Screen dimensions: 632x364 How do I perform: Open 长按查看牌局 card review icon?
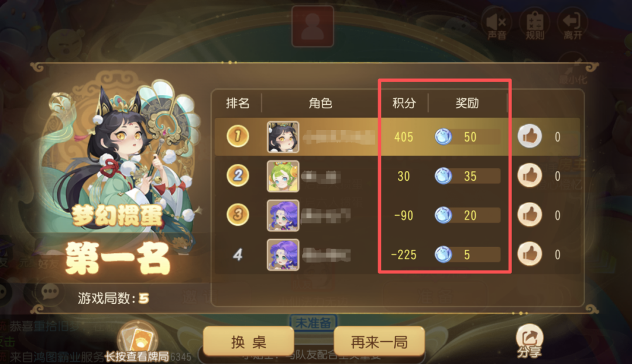[x=138, y=342]
